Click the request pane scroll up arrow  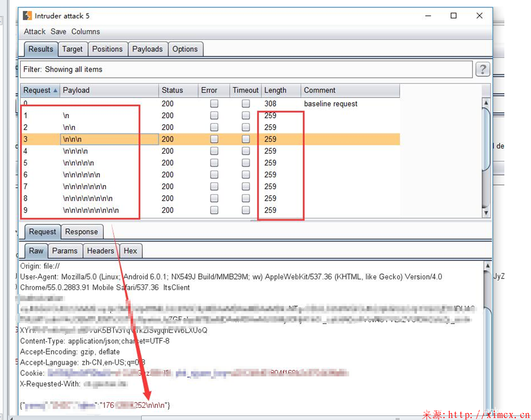pyautogui.click(x=486, y=265)
